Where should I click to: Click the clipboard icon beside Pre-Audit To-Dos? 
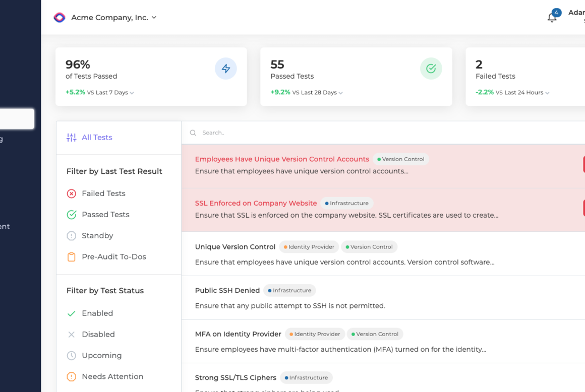[71, 257]
